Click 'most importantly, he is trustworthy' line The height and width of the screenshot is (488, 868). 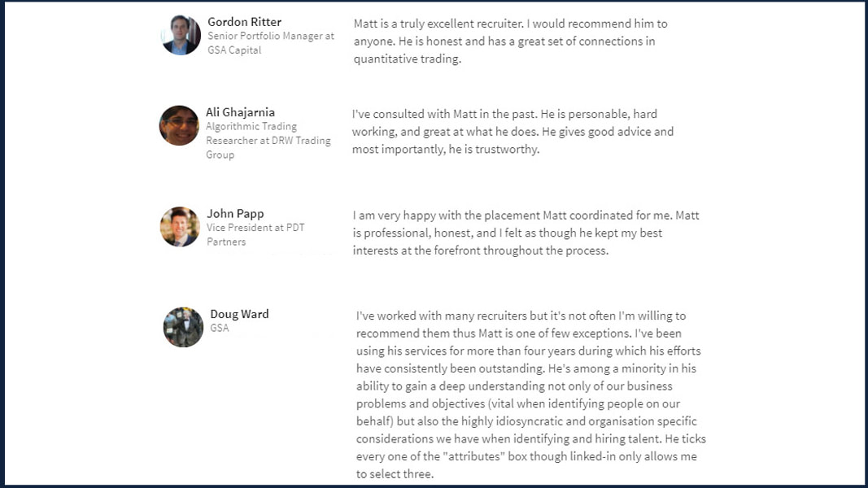point(446,150)
